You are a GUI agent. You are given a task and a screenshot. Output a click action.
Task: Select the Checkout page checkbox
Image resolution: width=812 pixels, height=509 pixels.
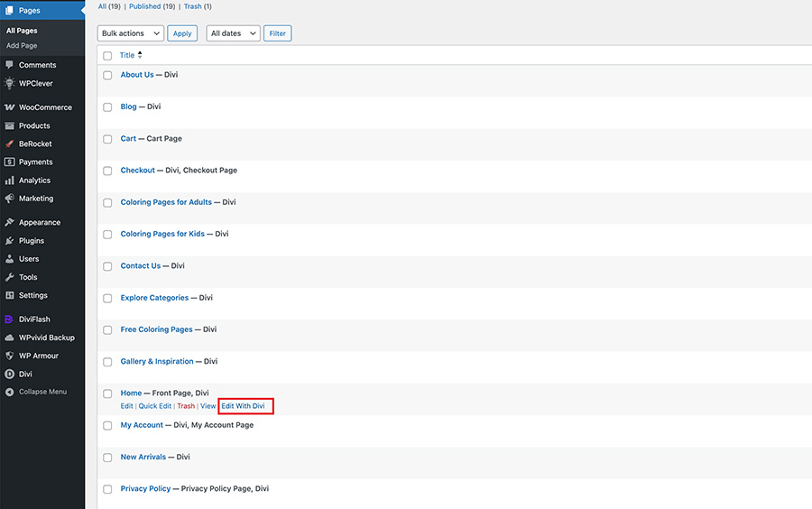107,171
